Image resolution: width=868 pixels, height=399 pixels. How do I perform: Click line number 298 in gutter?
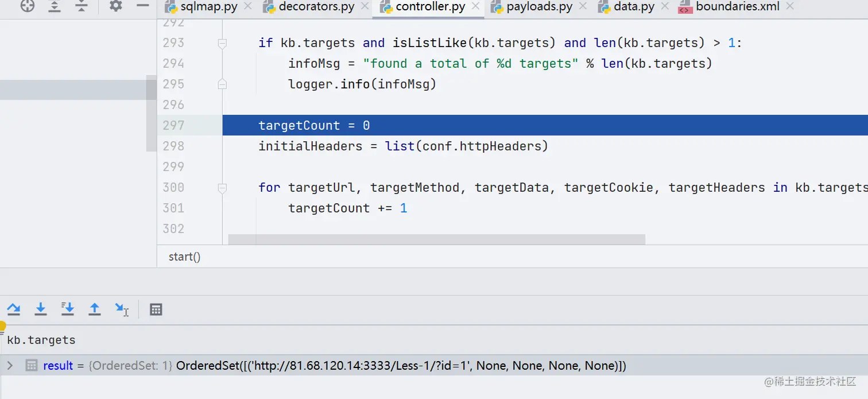point(173,146)
